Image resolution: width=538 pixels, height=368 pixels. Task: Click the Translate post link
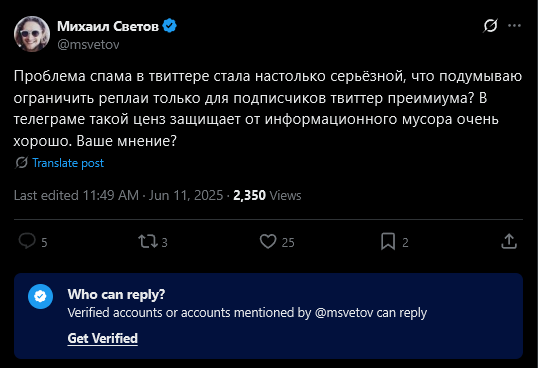point(68,163)
